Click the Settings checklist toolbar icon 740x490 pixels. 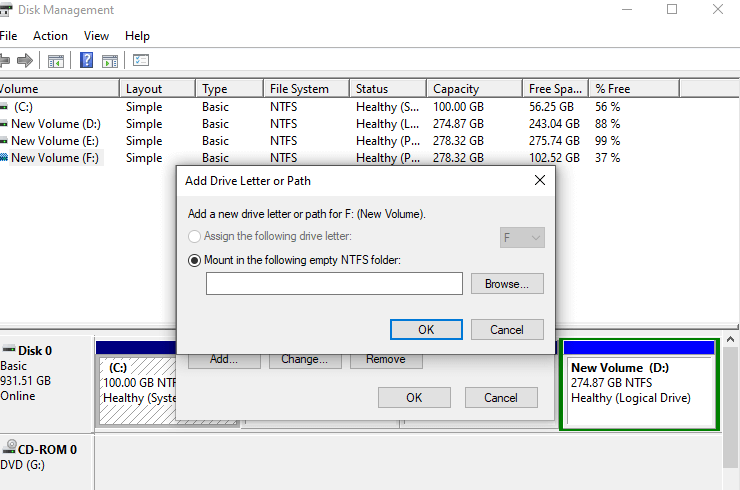coord(141,60)
